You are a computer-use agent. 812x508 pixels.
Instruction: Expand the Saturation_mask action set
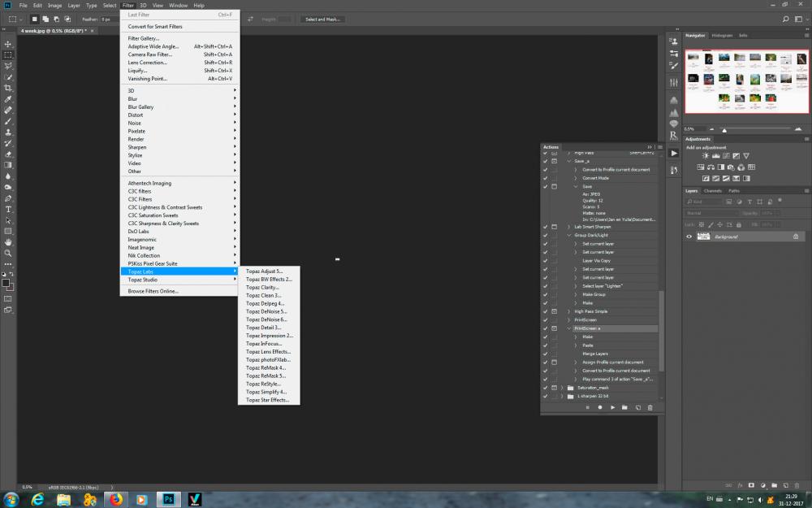[x=562, y=388]
